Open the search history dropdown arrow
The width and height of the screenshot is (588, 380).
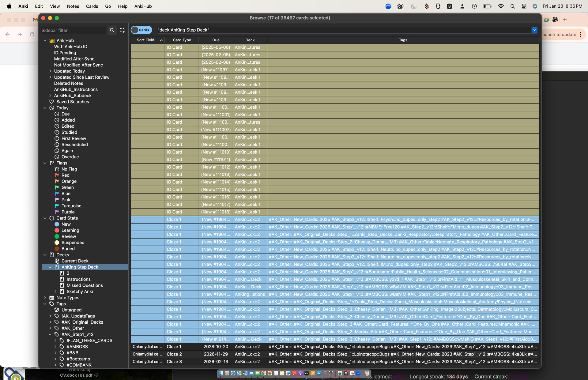534,30
